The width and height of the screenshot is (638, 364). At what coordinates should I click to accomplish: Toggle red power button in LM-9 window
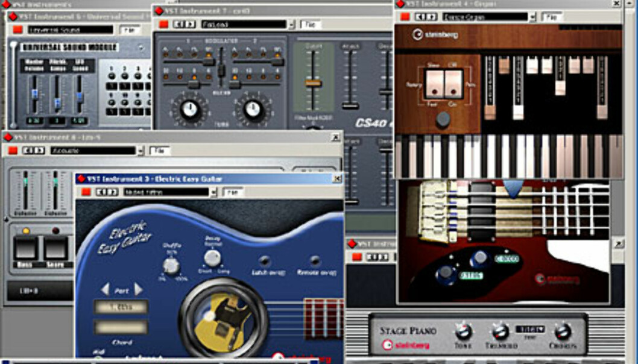[x=13, y=151]
